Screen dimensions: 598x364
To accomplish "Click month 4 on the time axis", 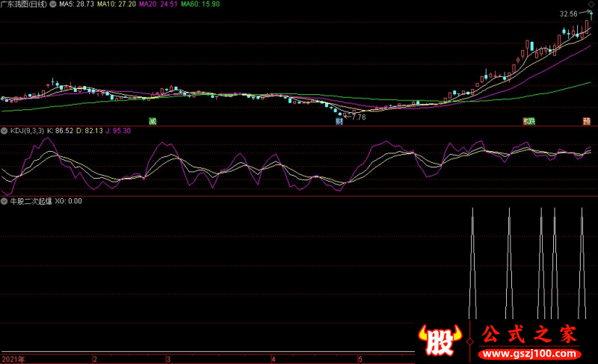I will coord(274,360).
